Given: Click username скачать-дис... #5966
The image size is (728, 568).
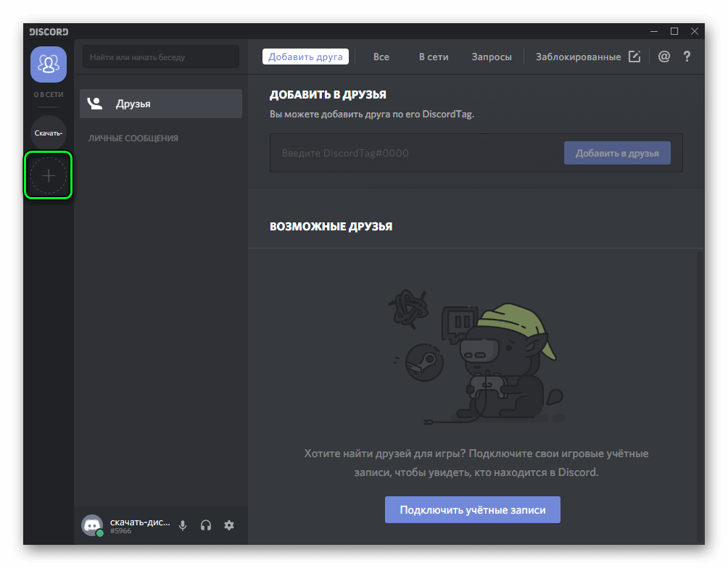Looking at the screenshot, I should [x=140, y=525].
